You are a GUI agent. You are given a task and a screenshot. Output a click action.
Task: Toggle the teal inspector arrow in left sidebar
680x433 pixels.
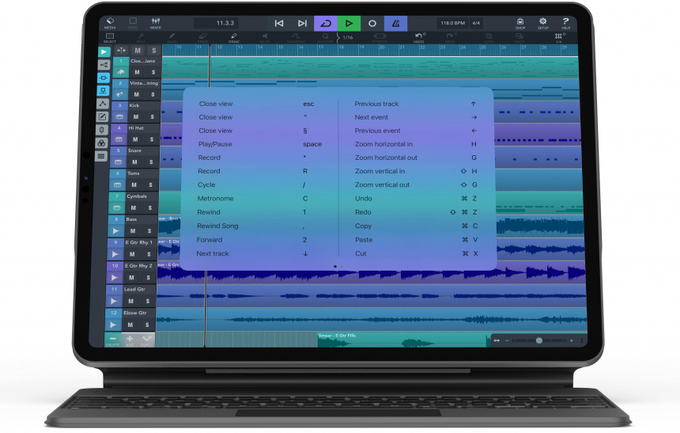coord(104,52)
